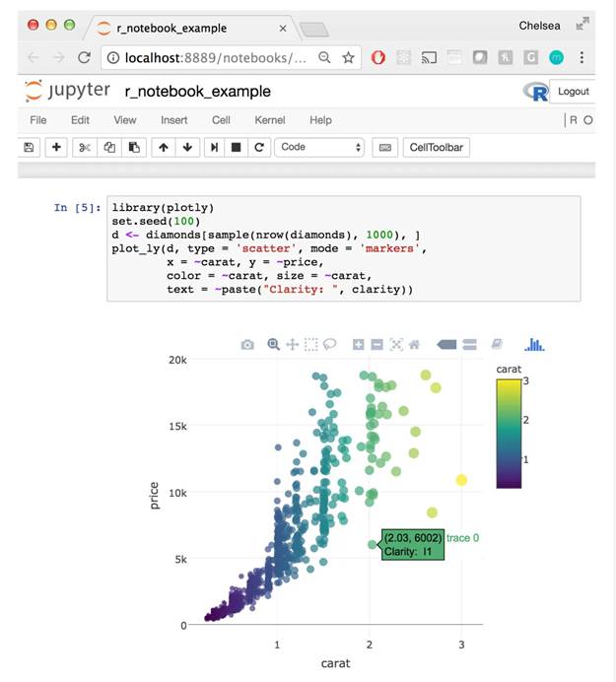This screenshot has height=682, width=616.
Task: Click inside the plot_ly code cell
Action: pyautogui.click(x=343, y=248)
